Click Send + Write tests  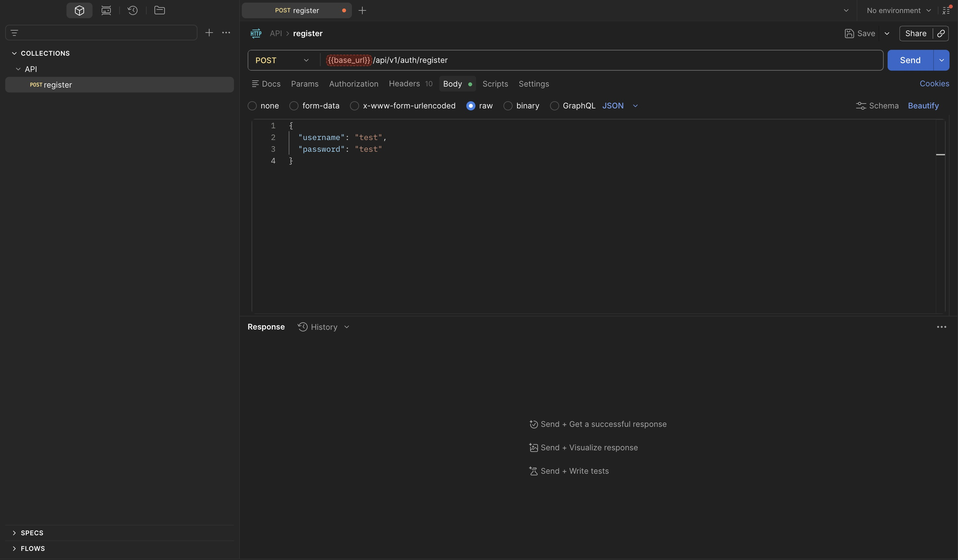click(x=569, y=471)
